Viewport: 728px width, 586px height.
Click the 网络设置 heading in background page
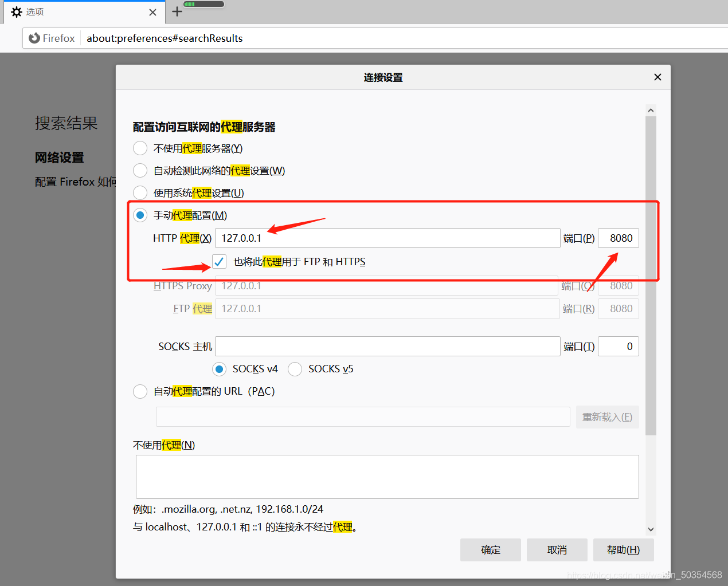[x=60, y=158]
